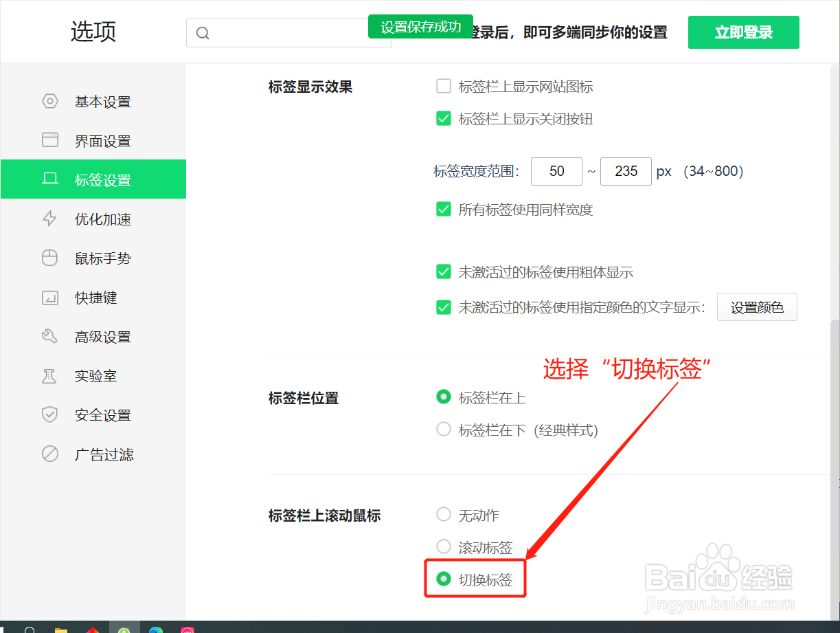Open 界面设置 window icon in sidebar
The height and width of the screenshot is (633, 840).
coord(50,140)
